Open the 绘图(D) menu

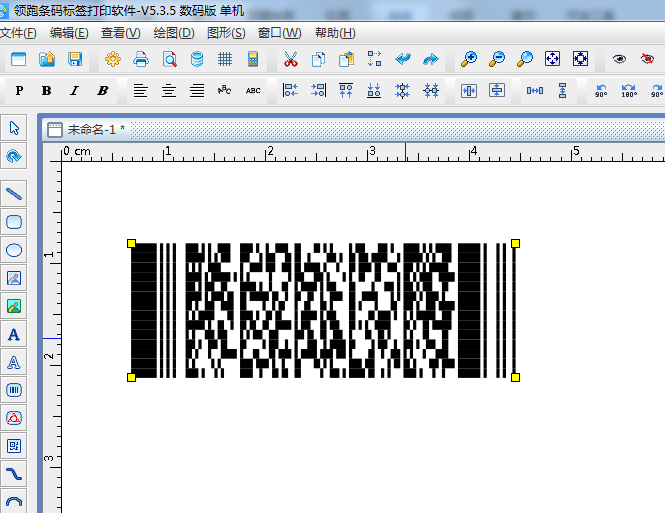click(174, 33)
